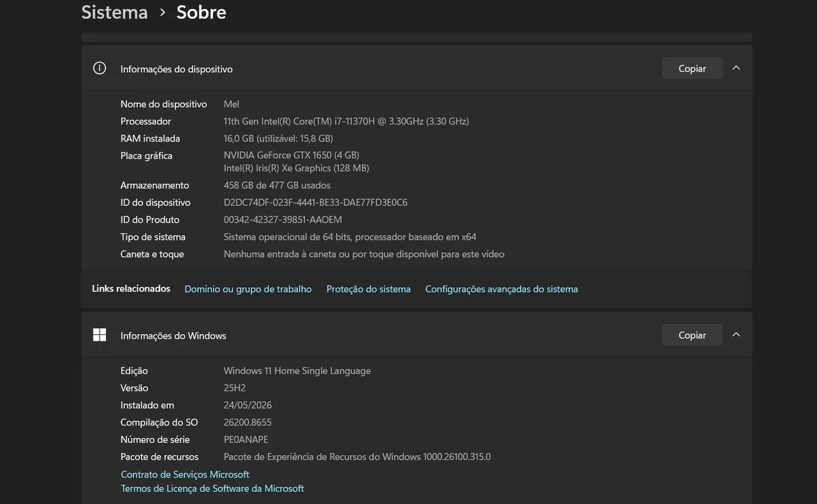817x504 pixels.
Task: Open Termos de Licença de Software da Microsoft
Action: 213,489
